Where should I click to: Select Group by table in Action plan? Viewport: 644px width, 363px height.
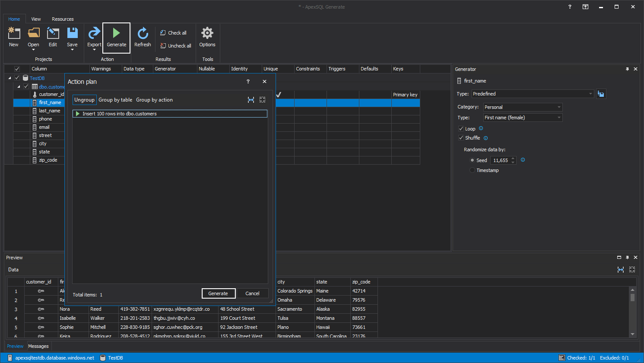[x=115, y=99]
